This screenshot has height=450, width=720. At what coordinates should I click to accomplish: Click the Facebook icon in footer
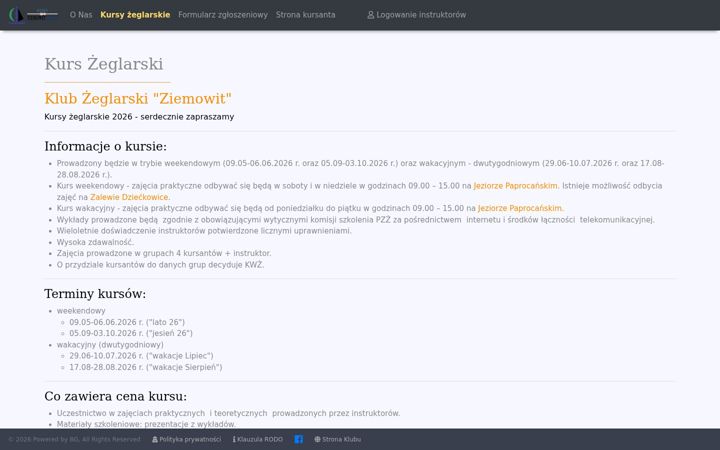click(298, 439)
